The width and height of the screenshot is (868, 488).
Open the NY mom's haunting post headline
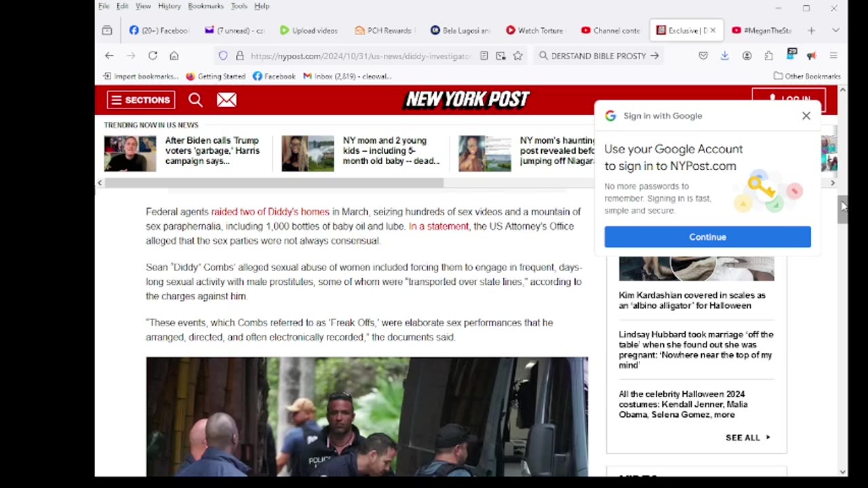pyautogui.click(x=557, y=150)
